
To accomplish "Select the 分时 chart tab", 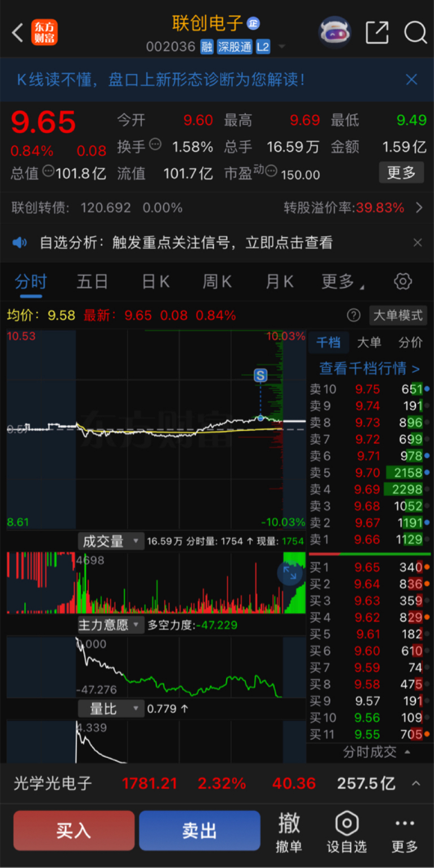I will (31, 281).
